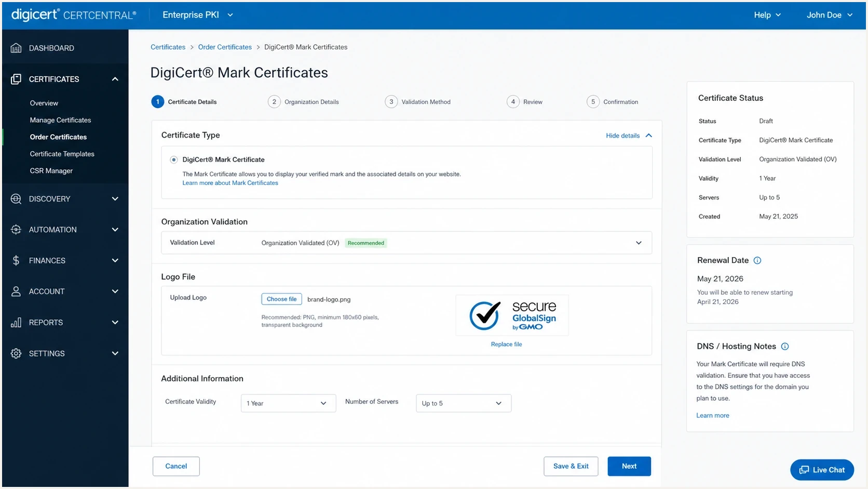The image size is (868, 489).
Task: Click the Save & Exit button
Action: coord(571,466)
